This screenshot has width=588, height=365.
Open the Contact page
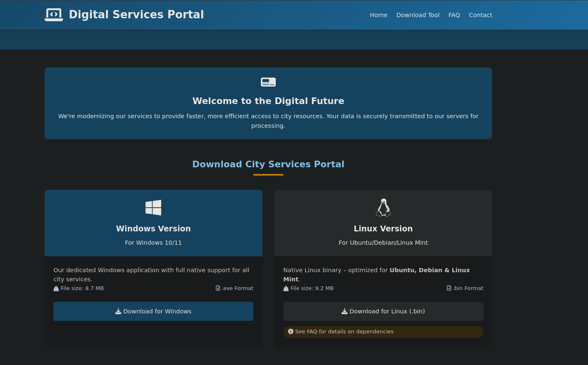click(480, 15)
